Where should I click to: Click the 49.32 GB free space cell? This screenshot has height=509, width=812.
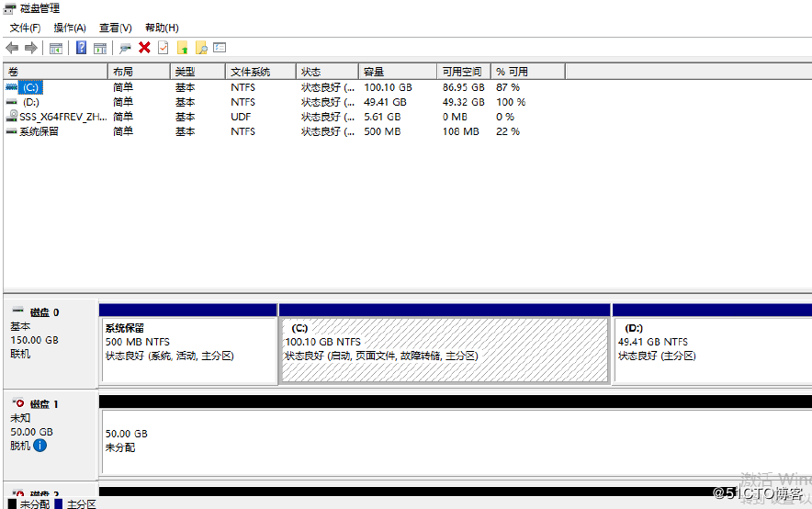(x=464, y=102)
